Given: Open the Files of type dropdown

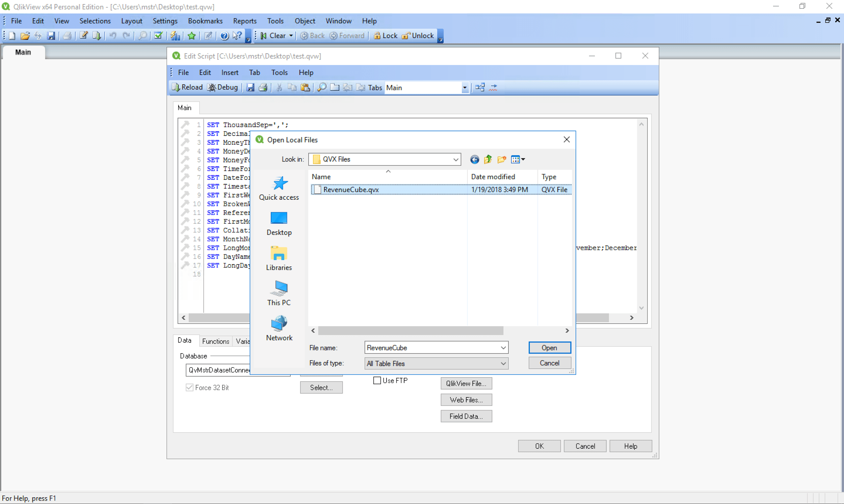Looking at the screenshot, I should point(503,363).
